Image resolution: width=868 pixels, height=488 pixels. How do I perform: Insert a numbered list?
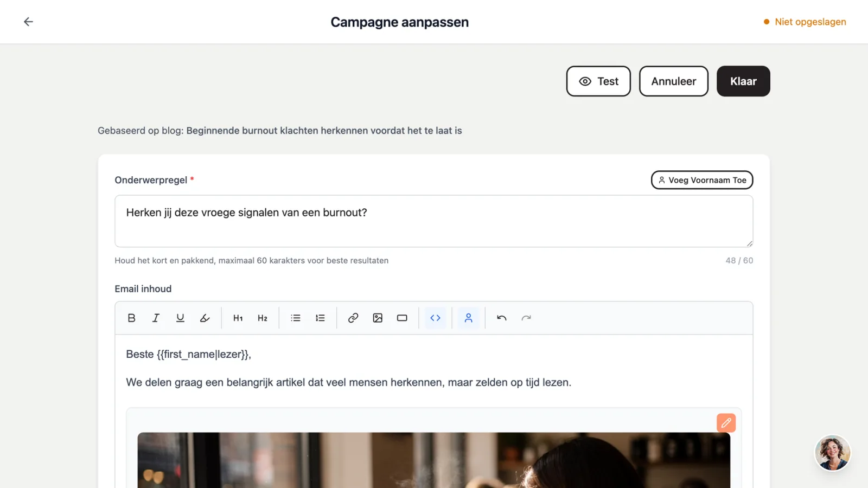point(320,318)
